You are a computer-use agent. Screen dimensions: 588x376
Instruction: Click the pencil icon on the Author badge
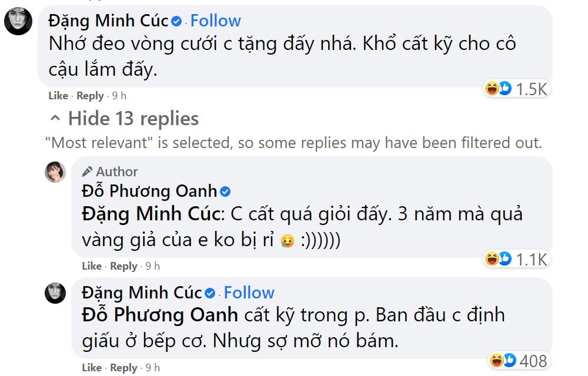click(x=87, y=172)
